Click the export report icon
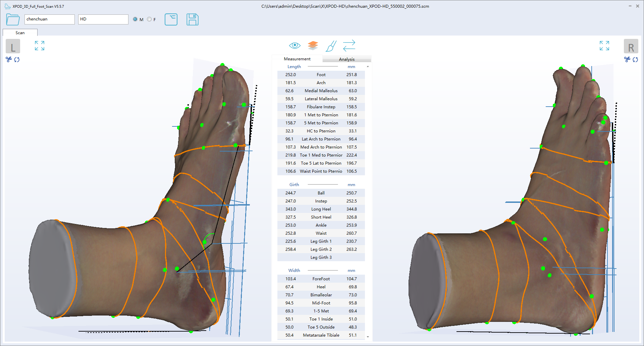Image resolution: width=644 pixels, height=346 pixels. (x=171, y=19)
